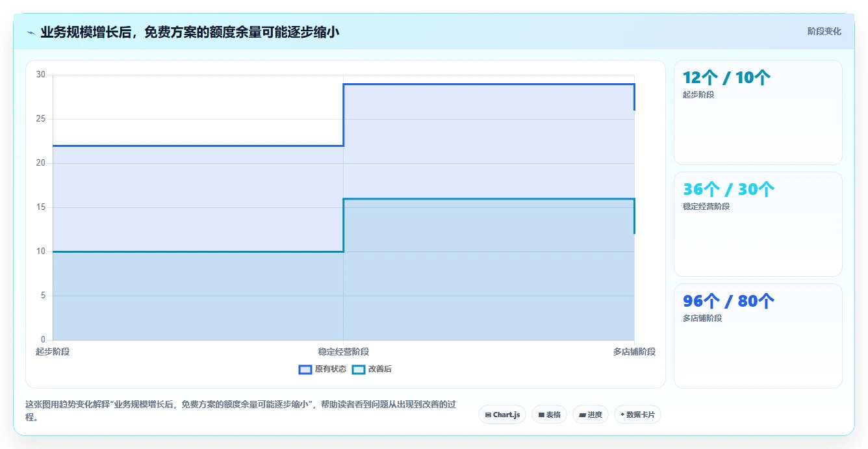This screenshot has height=449, width=868.
Task: Click the y-axis value 5
Action: 43,296
